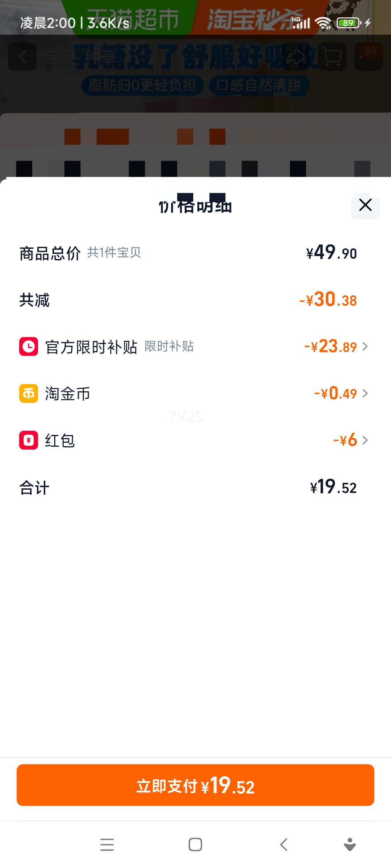Screen dimensions: 391x868
Task: Tap the 红包 red envelope icon
Action: (29, 440)
